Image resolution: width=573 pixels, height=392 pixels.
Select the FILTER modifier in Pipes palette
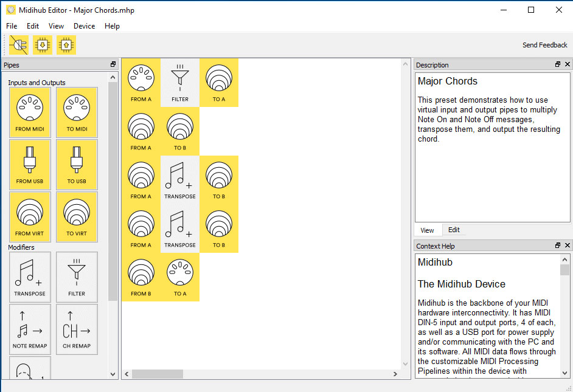[x=77, y=277]
